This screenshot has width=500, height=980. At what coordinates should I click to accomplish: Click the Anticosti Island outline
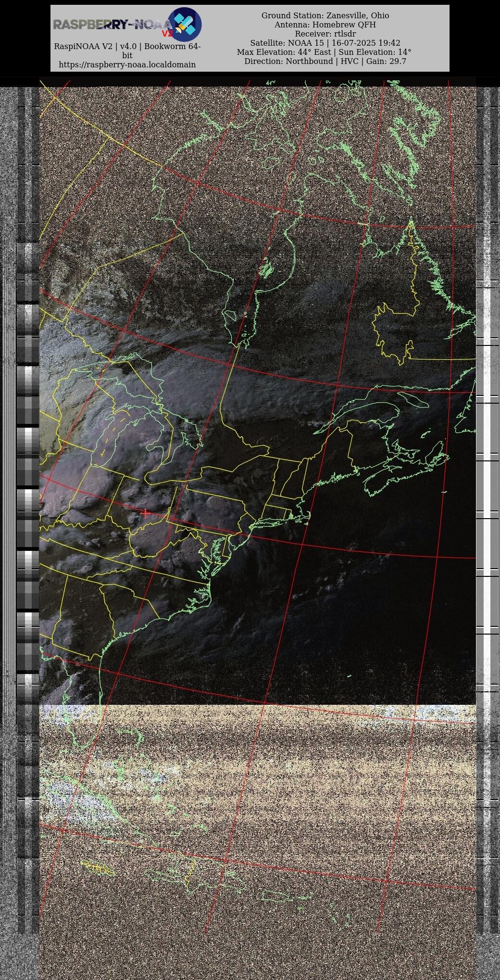tap(412, 399)
